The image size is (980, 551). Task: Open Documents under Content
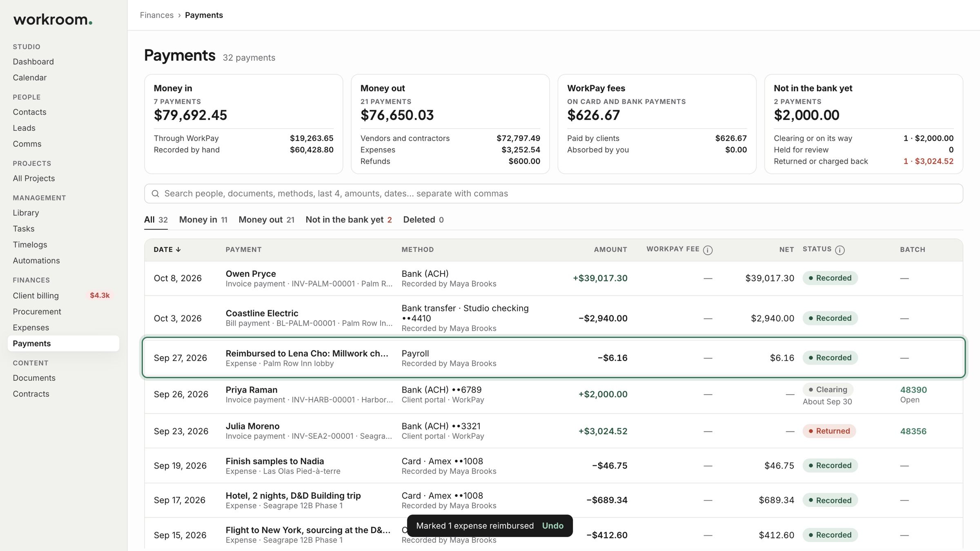(34, 378)
